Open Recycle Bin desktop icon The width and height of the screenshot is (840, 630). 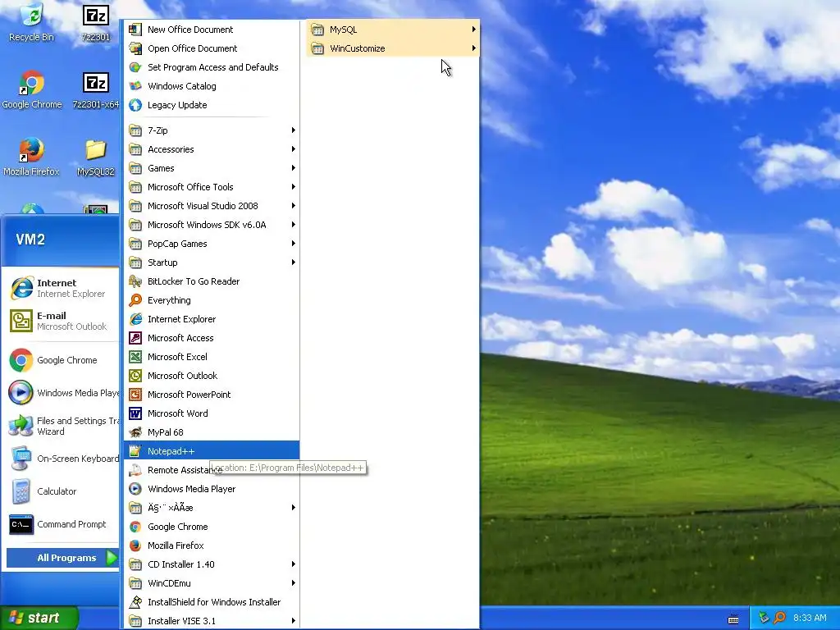pyautogui.click(x=32, y=22)
